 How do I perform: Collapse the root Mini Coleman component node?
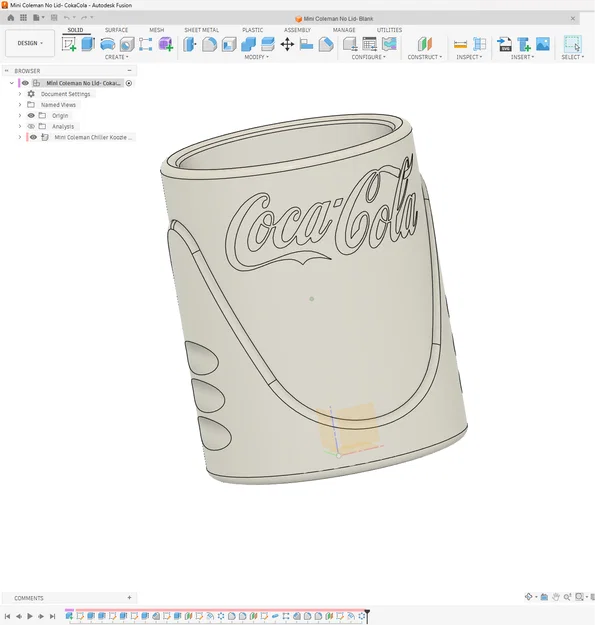click(12, 83)
